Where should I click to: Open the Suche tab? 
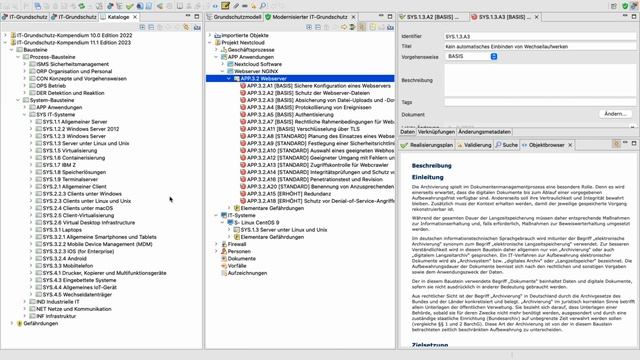tap(506, 145)
